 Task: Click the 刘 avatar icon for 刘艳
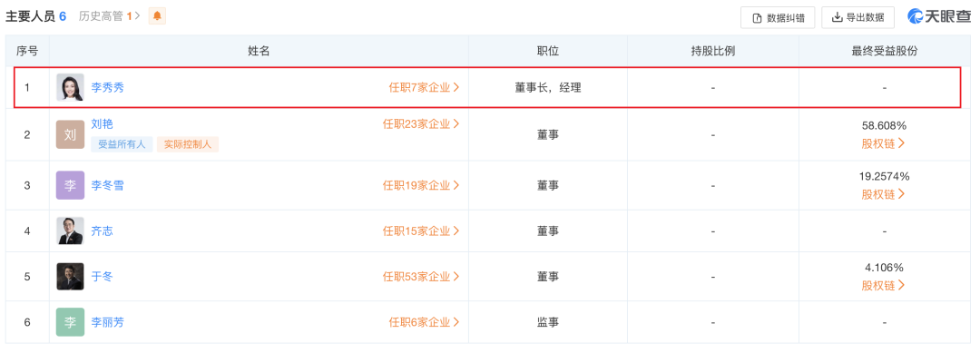pos(70,135)
